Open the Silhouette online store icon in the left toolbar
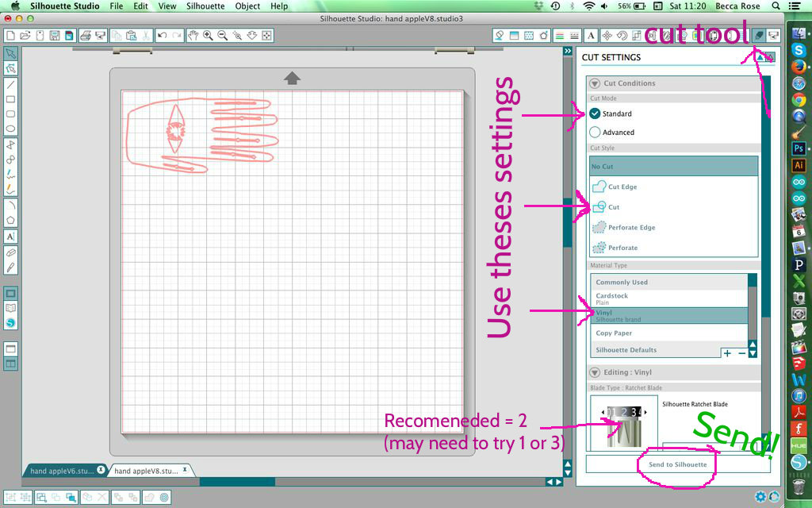The image size is (812, 508). click(10, 322)
